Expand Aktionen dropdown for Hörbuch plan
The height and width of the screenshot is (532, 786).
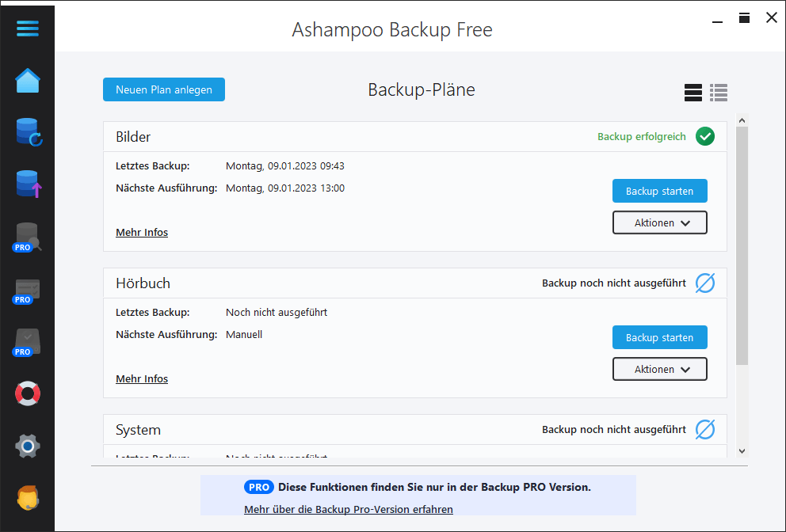point(659,370)
